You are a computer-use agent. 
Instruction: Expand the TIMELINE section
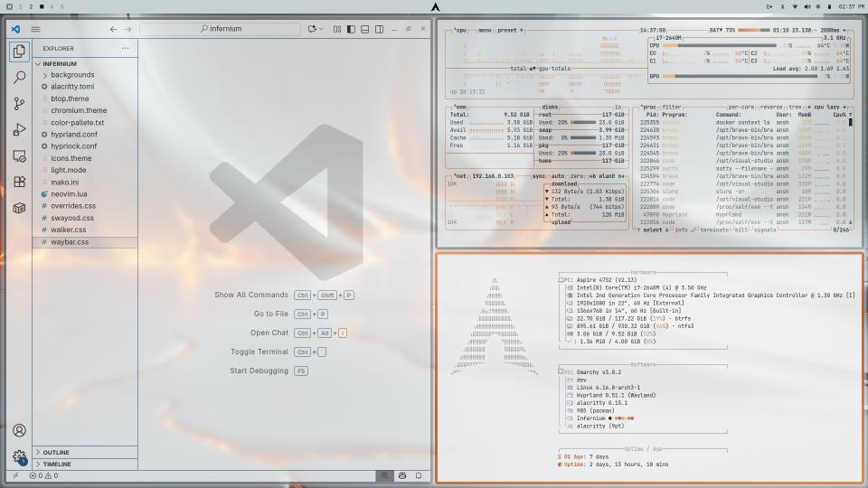click(57, 464)
